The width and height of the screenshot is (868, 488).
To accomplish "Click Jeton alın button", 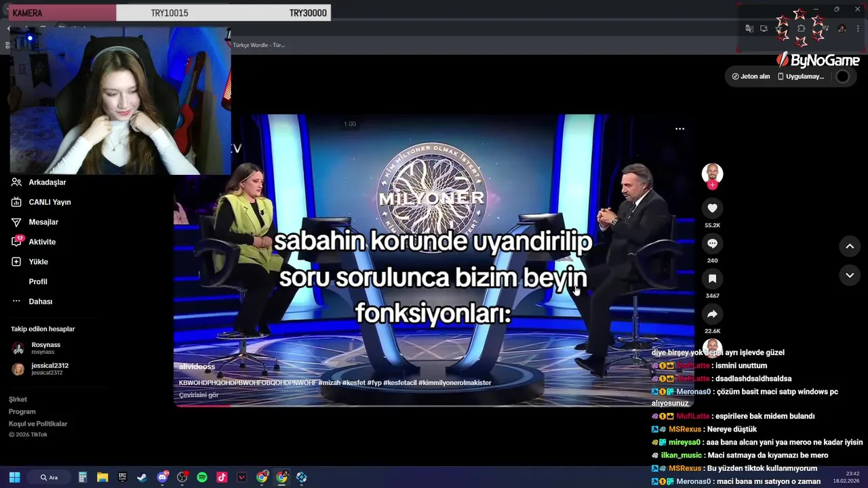I will [x=751, y=77].
